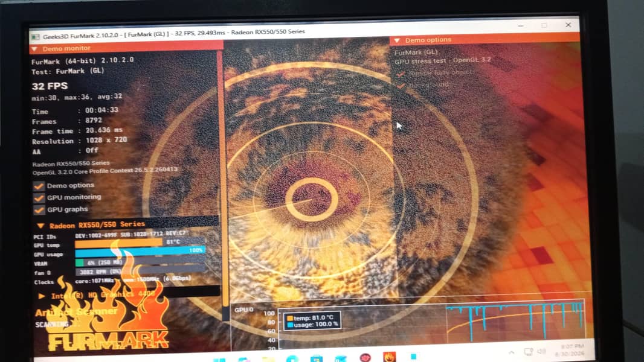This screenshot has height=362, width=644.
Task: Close the FurMark window
Action: [568, 25]
